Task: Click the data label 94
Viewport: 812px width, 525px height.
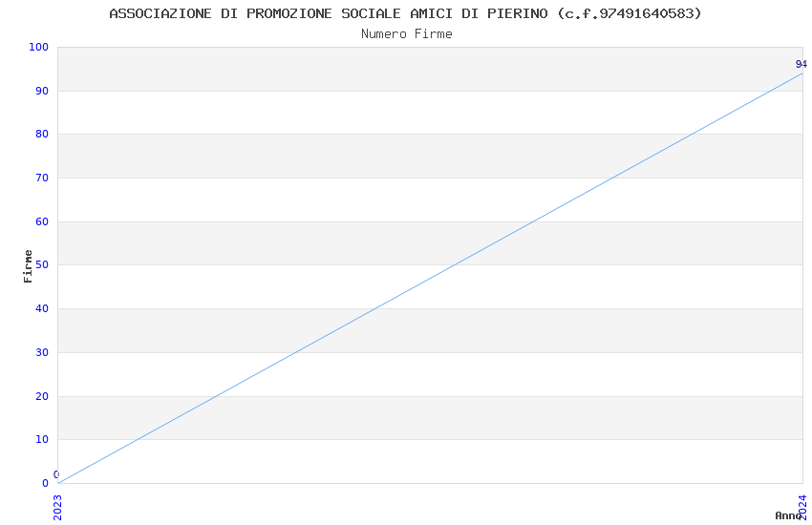Action: (801, 65)
